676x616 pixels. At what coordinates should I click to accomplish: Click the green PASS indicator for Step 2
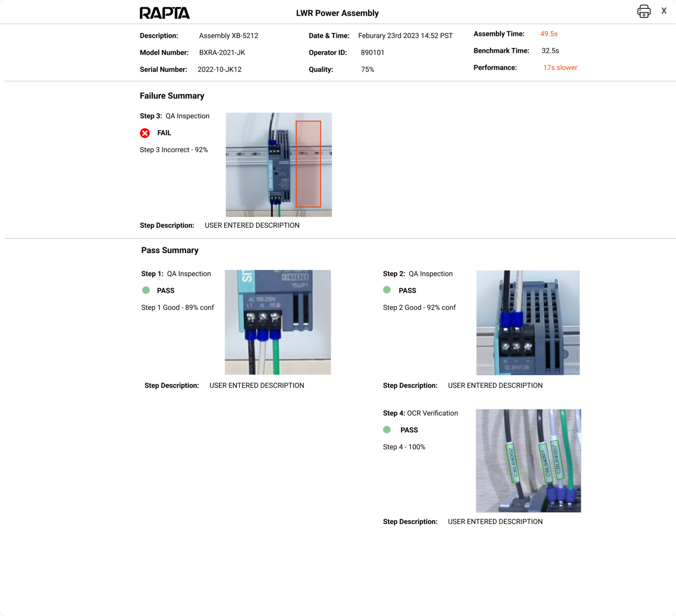(387, 290)
